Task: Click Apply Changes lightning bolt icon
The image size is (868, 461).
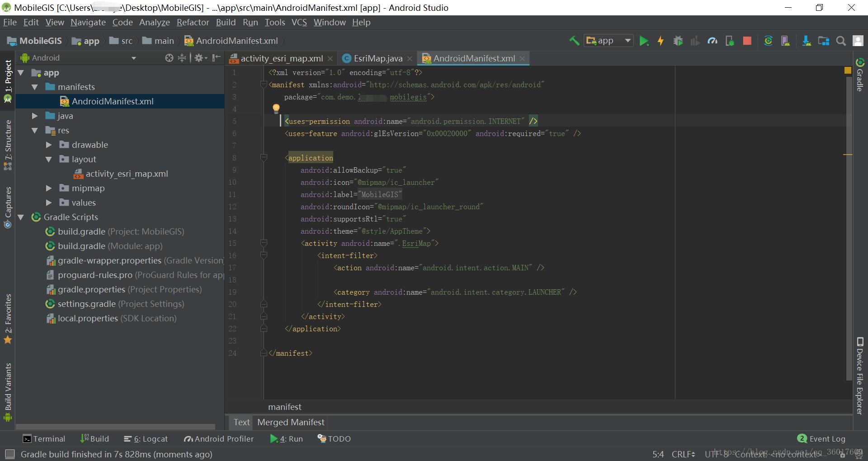Action: [660, 41]
